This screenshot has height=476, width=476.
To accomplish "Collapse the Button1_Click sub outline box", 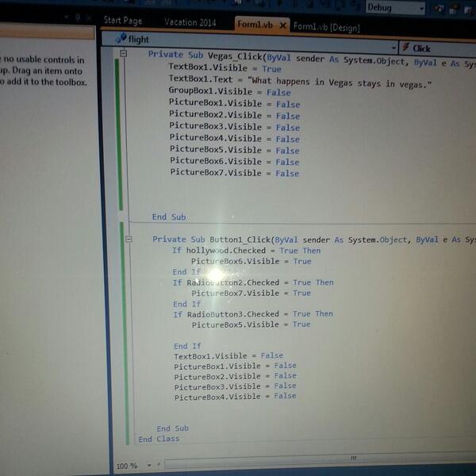I will click(x=129, y=239).
